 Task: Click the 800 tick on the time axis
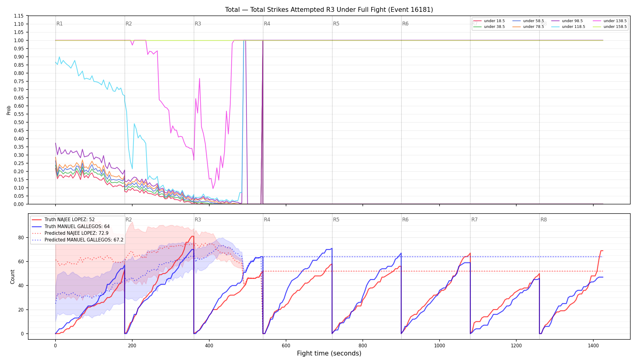click(363, 345)
